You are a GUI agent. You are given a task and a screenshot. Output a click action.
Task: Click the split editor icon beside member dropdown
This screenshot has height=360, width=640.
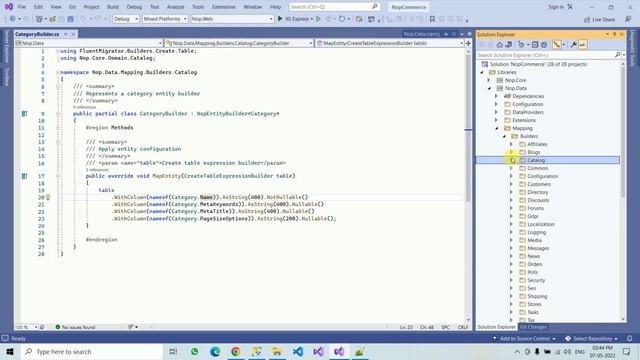tap(468, 43)
